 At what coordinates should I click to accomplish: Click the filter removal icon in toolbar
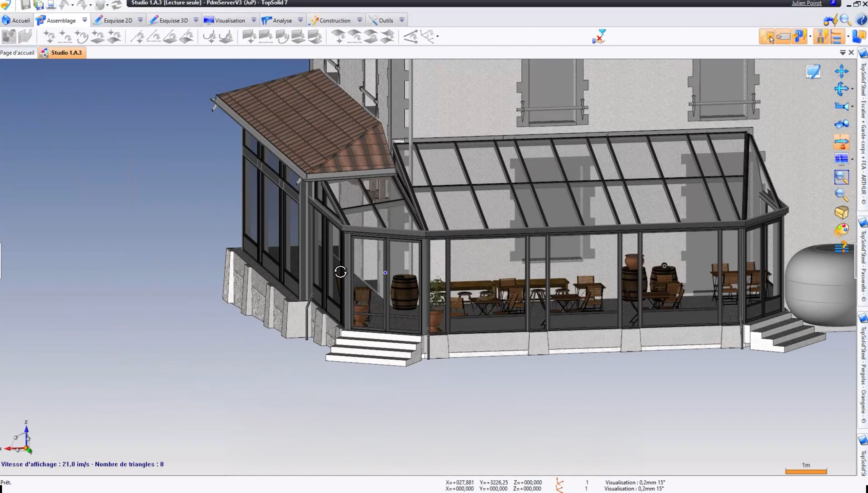point(599,37)
